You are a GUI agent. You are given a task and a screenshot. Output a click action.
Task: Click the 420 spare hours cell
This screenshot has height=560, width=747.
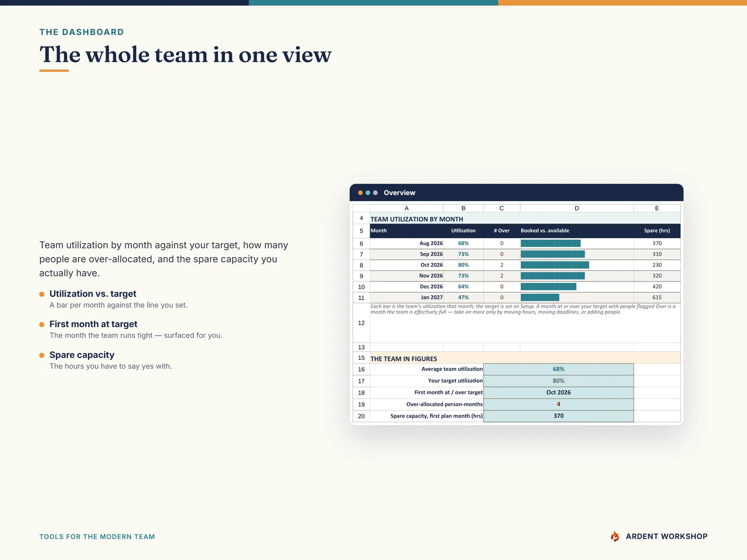(657, 287)
